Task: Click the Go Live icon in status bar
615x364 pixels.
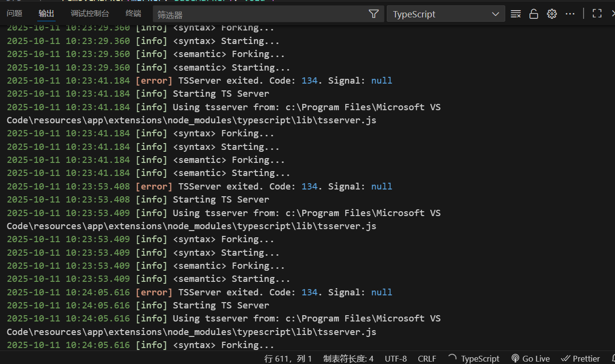Action: point(530,358)
